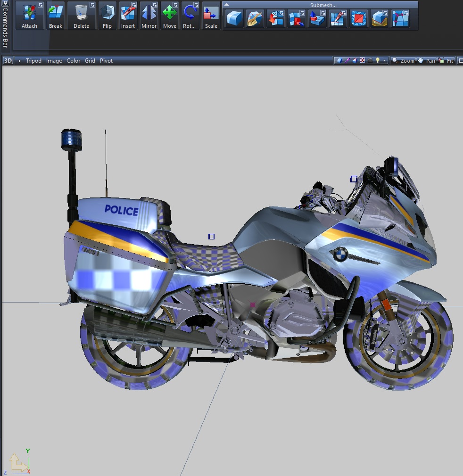Screen dimensions: 463x476
Task: Select the Move tool
Action: [x=169, y=16]
